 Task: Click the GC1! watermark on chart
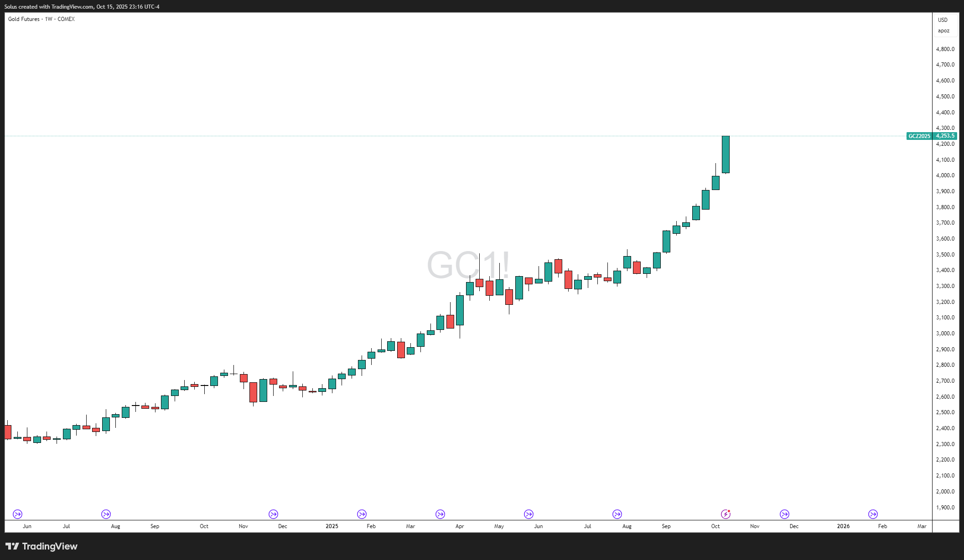pyautogui.click(x=467, y=265)
